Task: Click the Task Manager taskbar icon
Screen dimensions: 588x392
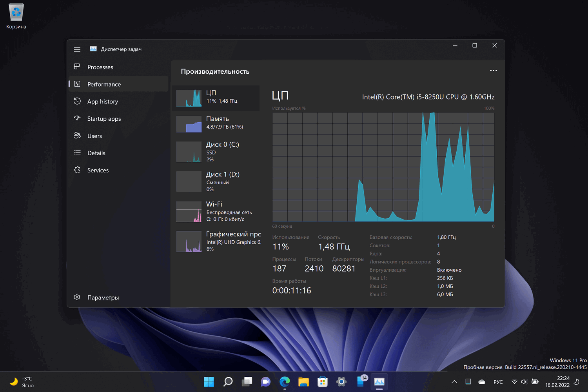Action: click(x=379, y=381)
